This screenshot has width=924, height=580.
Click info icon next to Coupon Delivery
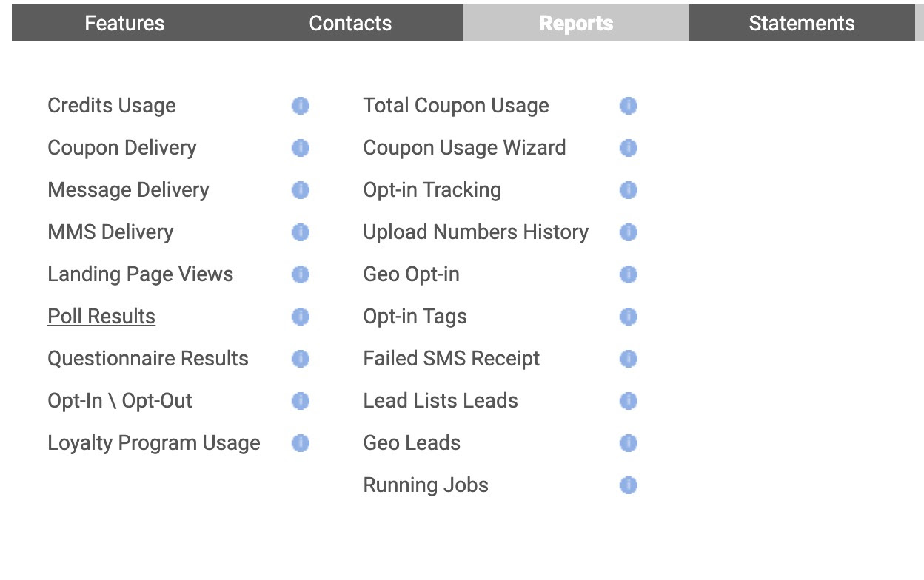(300, 148)
